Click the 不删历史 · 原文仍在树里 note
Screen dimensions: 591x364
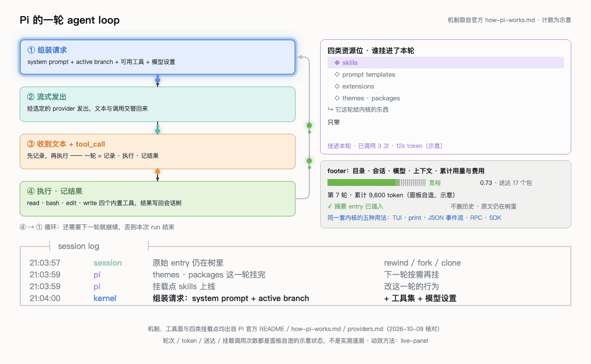pos(484,207)
